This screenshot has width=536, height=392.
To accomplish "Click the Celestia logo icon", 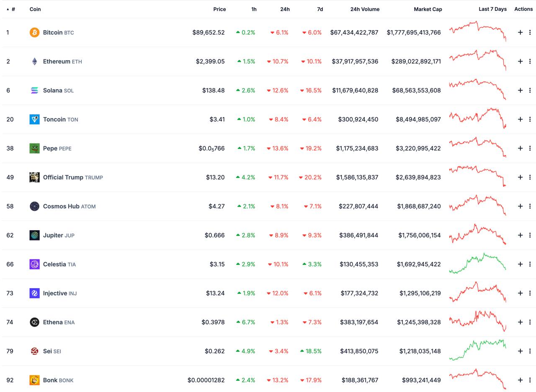I will (x=34, y=264).
